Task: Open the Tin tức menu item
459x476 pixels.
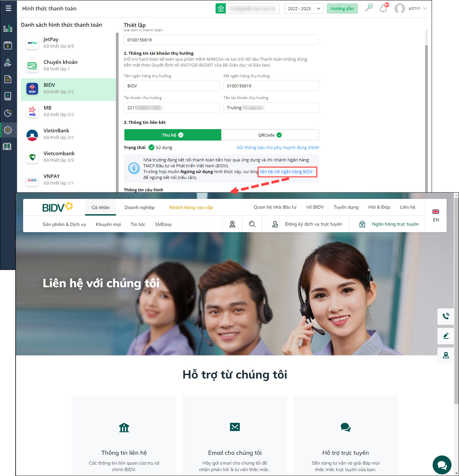Action: point(138,224)
